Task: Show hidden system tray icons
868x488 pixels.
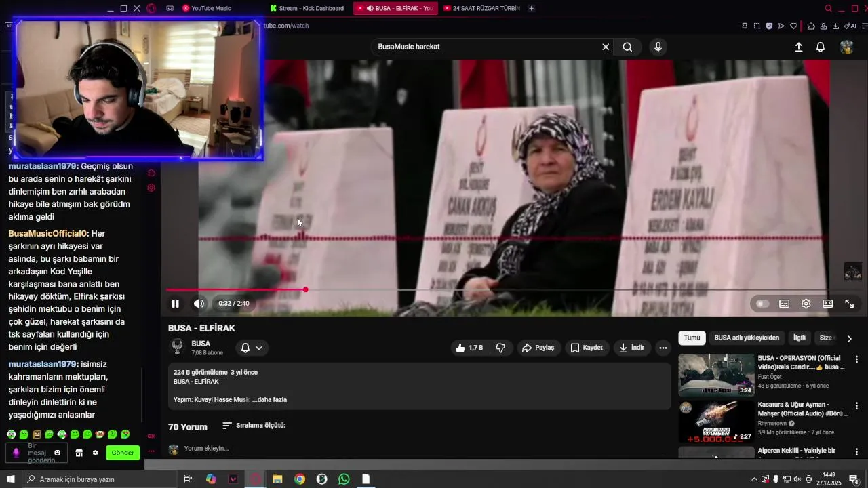Action: pos(754,479)
